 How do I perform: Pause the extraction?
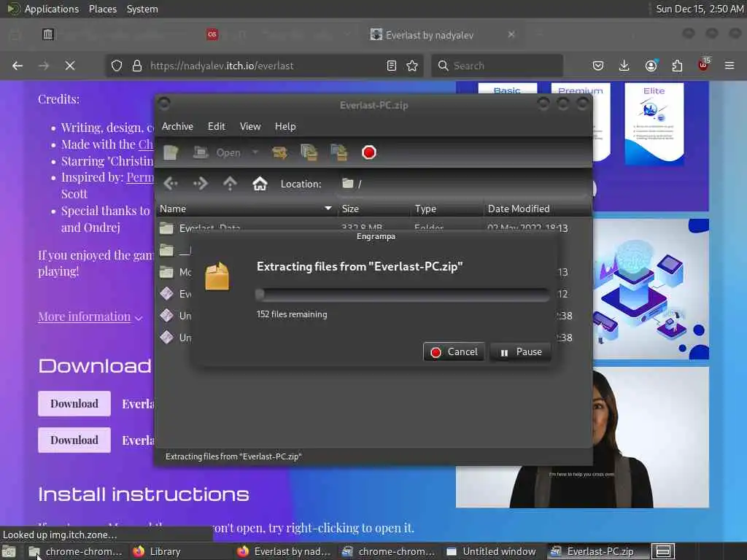pyautogui.click(x=520, y=352)
